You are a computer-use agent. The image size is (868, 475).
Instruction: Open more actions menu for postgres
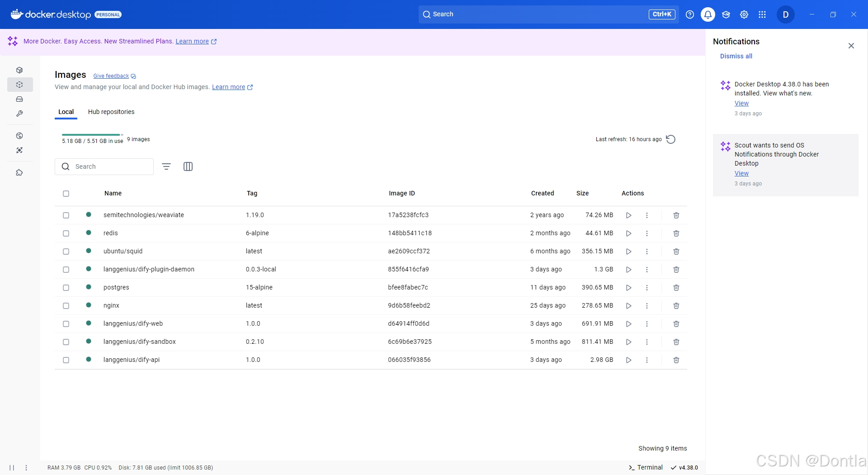click(647, 288)
